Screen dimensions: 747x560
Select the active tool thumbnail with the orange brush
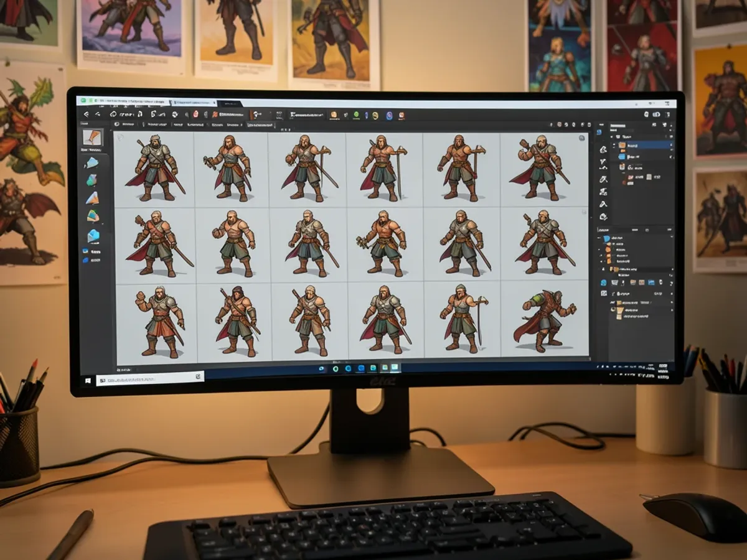92,137
